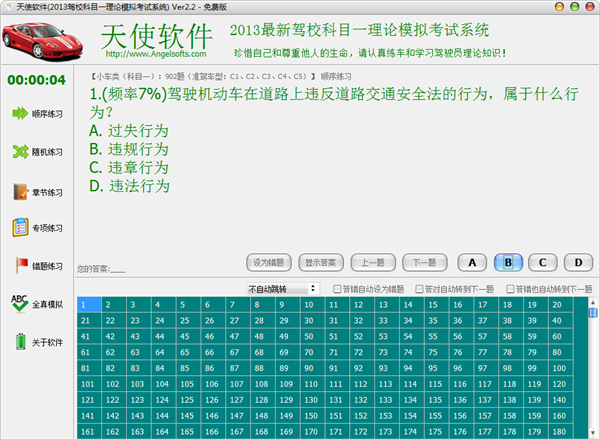
Task: Jump to question 35 in grid
Action: [x=437, y=321]
